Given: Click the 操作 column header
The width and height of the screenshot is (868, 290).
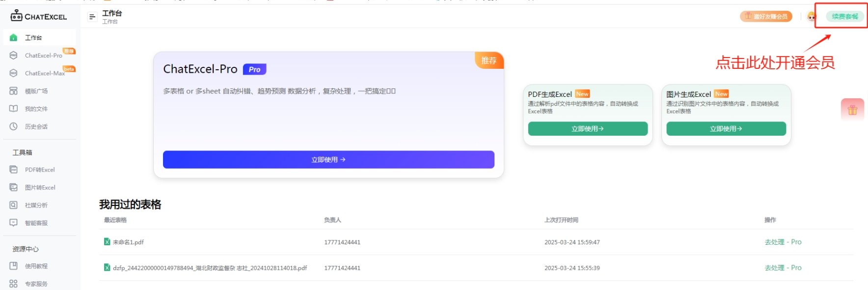Looking at the screenshot, I should (770, 220).
